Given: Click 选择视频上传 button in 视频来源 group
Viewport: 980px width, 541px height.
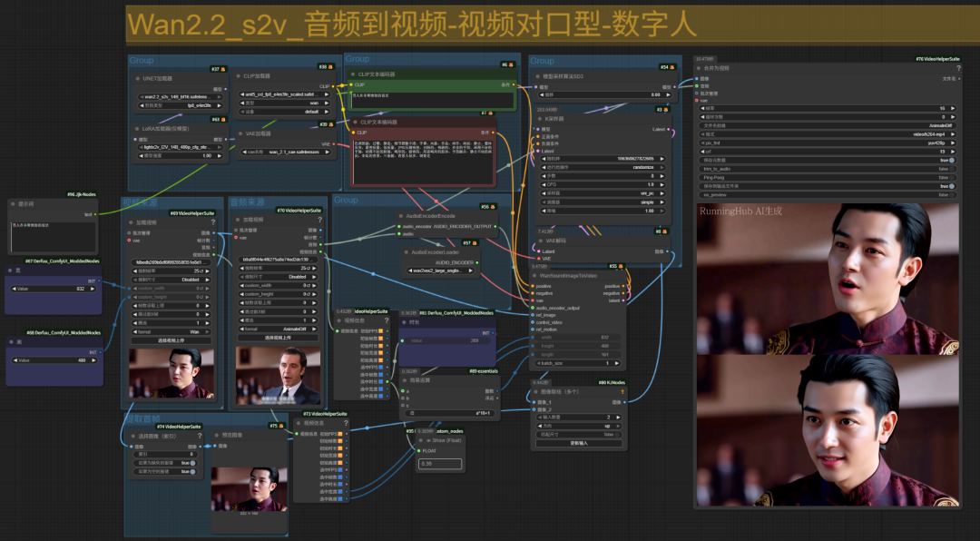Looking at the screenshot, I should click(x=171, y=341).
